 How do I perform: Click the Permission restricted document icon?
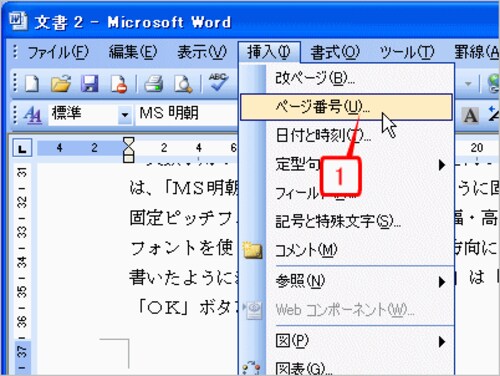click(119, 84)
